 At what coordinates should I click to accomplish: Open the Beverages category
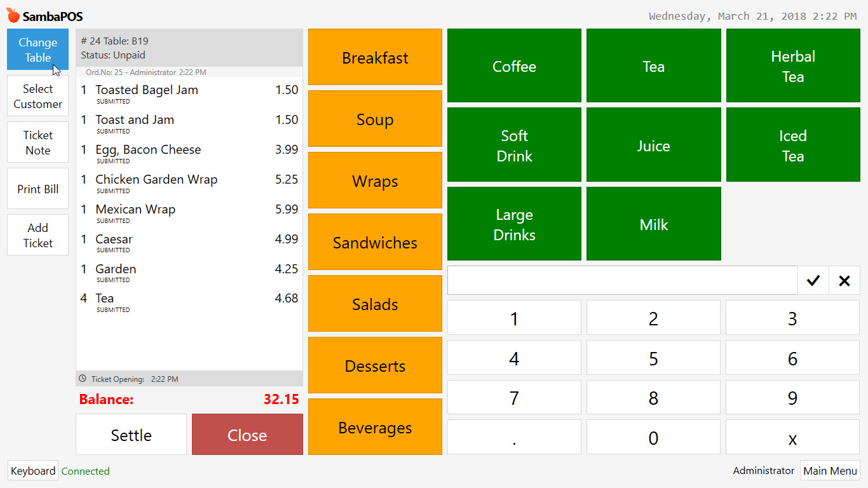[x=374, y=427]
